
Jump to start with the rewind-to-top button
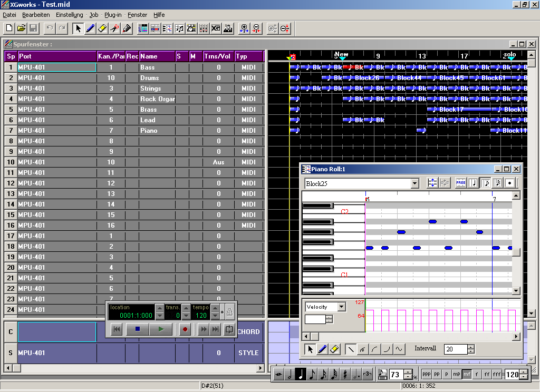(117, 329)
